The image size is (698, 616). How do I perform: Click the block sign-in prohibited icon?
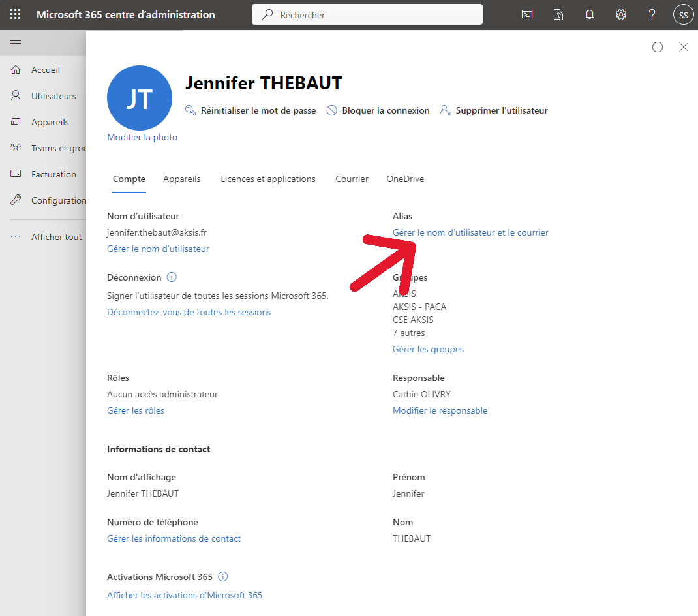331,110
